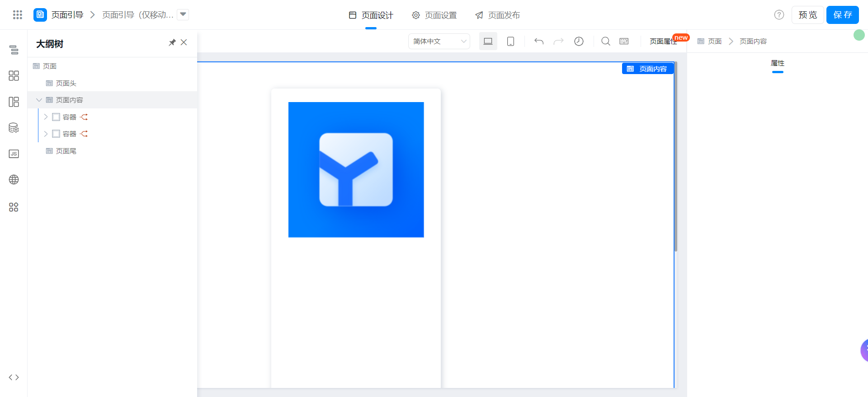Switch to the 页面设计 tab
868x397 pixels.
tap(371, 15)
